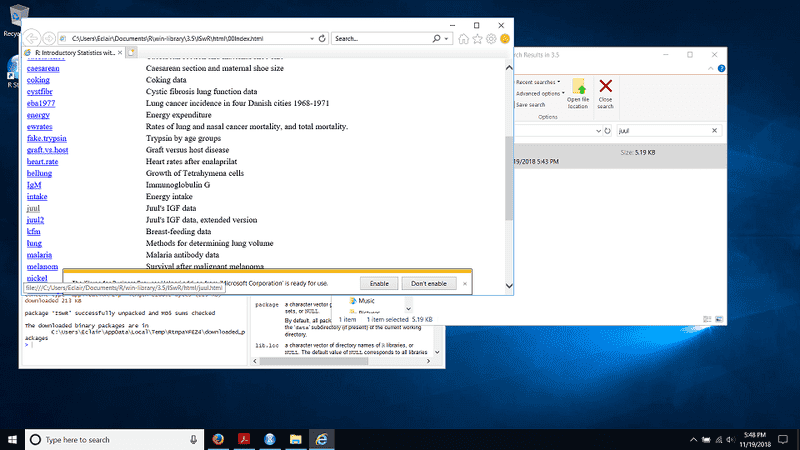
Task: Refresh the page in address bar
Action: pos(323,38)
